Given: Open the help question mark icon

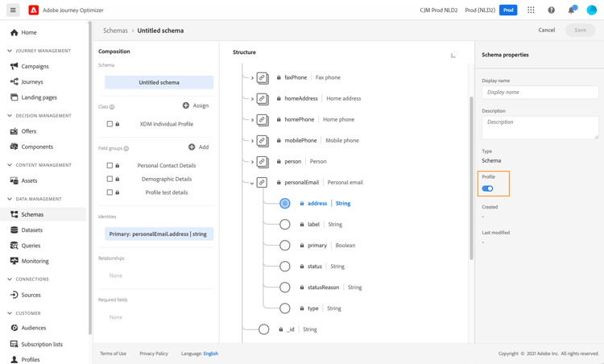Looking at the screenshot, I should pyautogui.click(x=551, y=10).
